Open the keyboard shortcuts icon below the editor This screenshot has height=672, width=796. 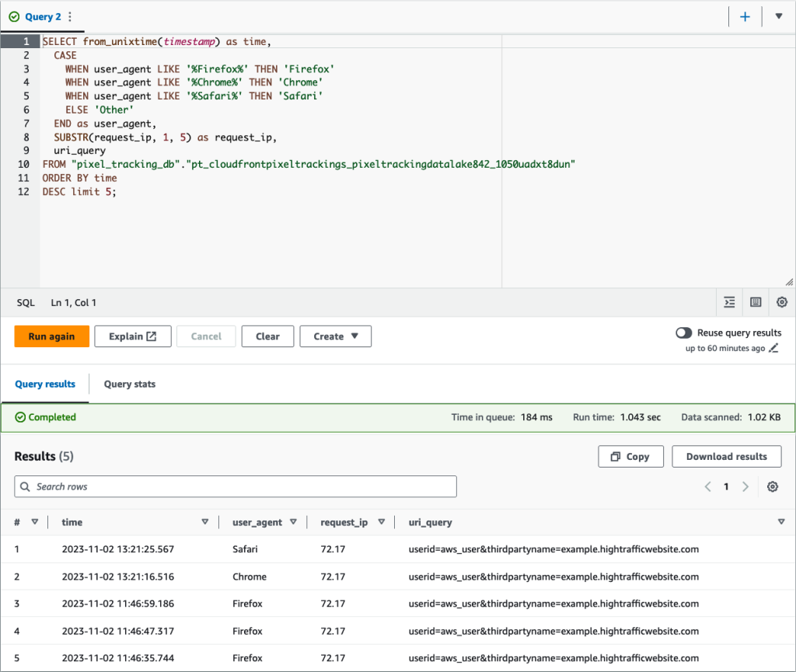[755, 302]
